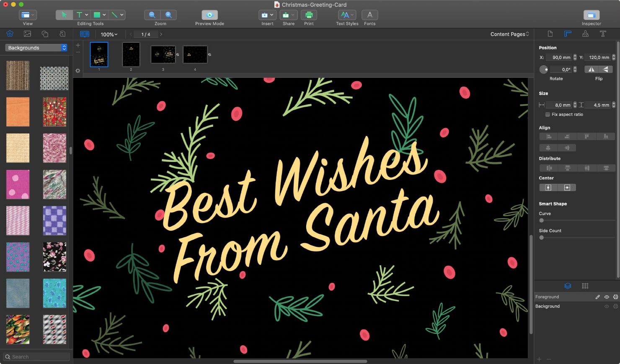The image size is (620, 364).
Task: Open the Content Pages selector
Action: 509,34
